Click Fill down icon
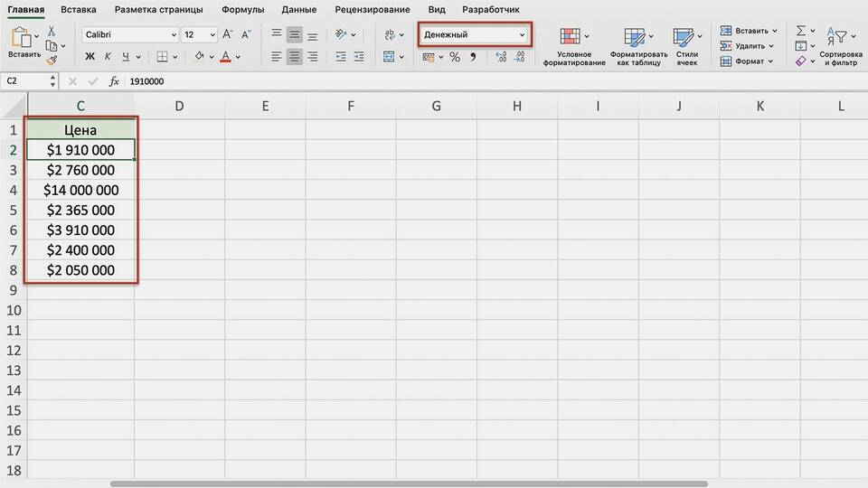 [x=800, y=46]
